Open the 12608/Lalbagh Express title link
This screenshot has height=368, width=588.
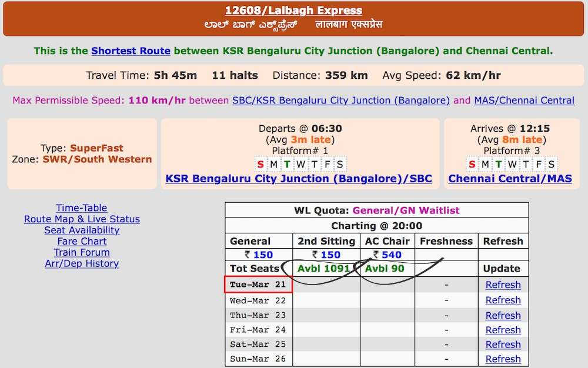coord(293,11)
